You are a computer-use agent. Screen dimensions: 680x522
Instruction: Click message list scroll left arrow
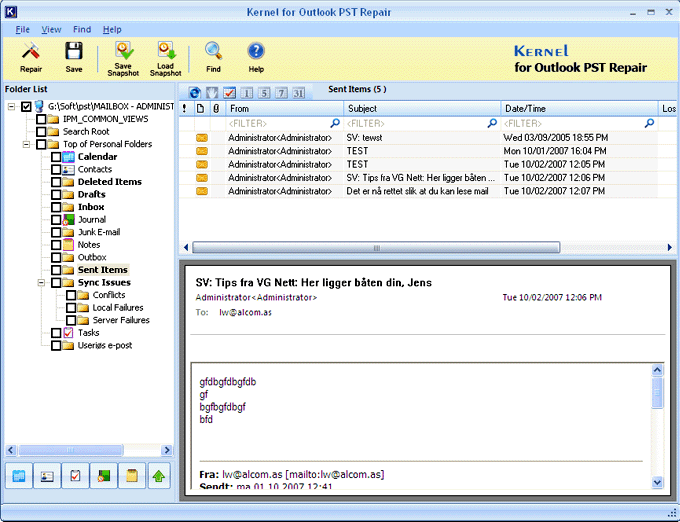(x=186, y=248)
